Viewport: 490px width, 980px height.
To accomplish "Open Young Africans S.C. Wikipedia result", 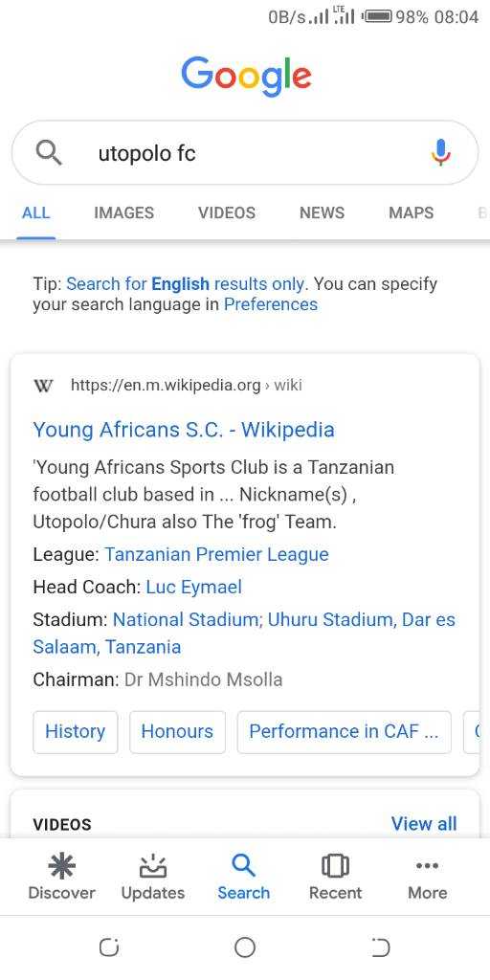I will click(x=184, y=430).
